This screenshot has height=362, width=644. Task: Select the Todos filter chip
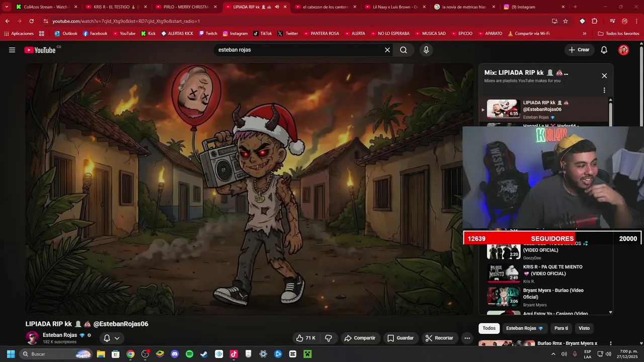tap(489, 328)
